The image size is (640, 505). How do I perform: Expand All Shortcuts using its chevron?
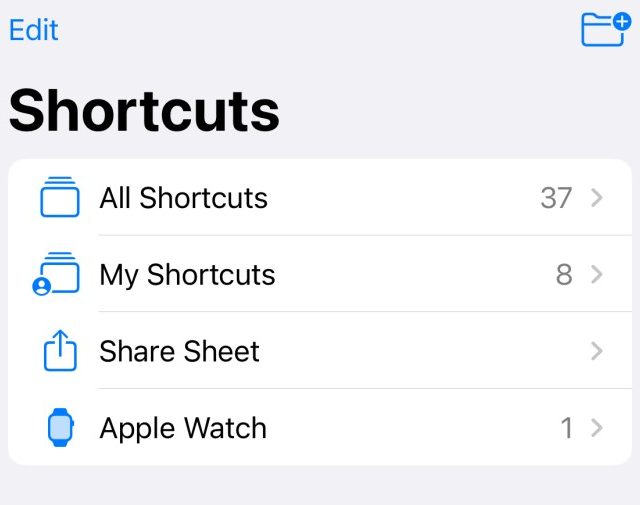(597, 198)
